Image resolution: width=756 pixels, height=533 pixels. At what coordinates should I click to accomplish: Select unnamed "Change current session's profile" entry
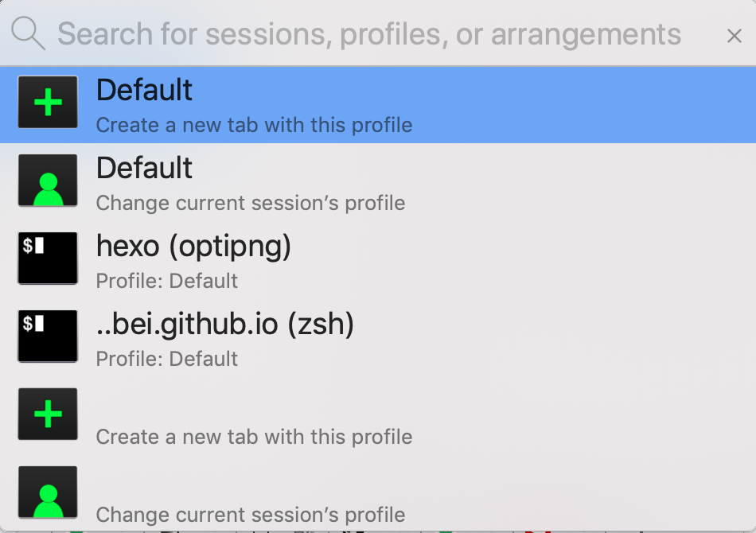click(x=378, y=495)
